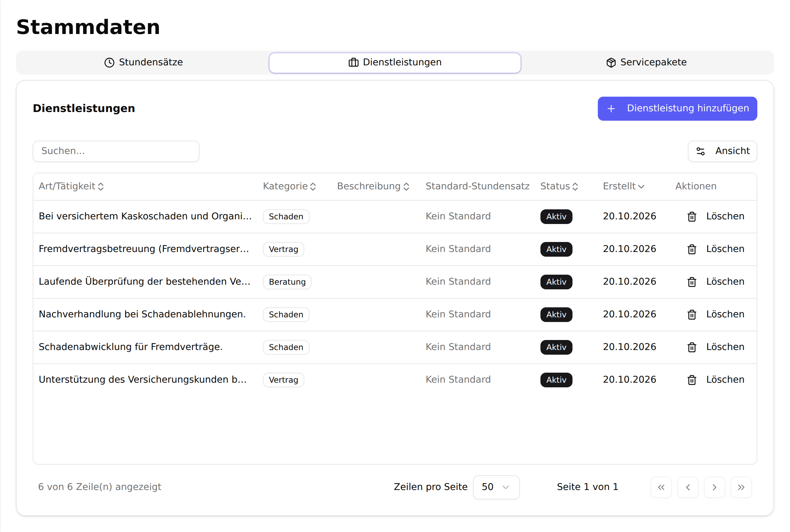Toggle Erstellt column sort order

(623, 186)
